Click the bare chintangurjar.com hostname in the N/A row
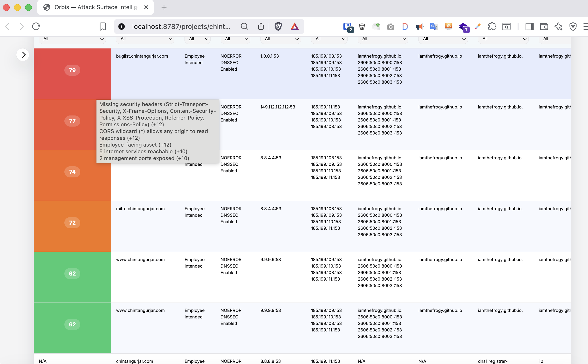The image size is (588, 364). pos(135,361)
